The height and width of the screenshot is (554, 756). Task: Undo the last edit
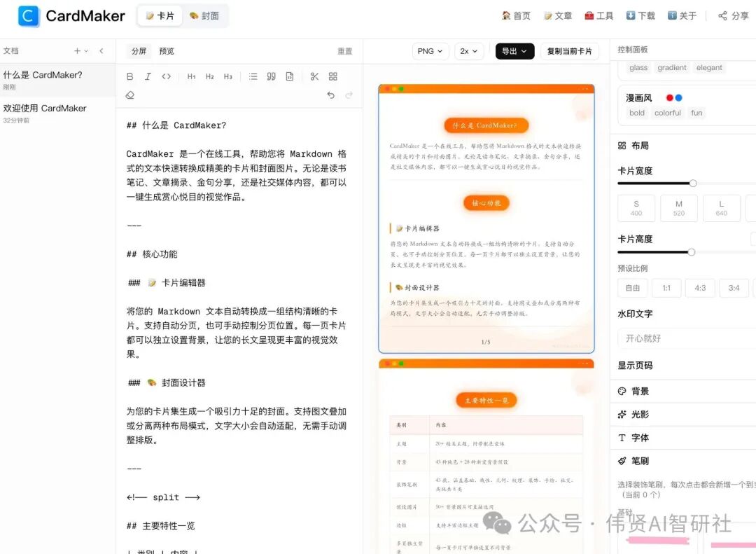click(330, 95)
